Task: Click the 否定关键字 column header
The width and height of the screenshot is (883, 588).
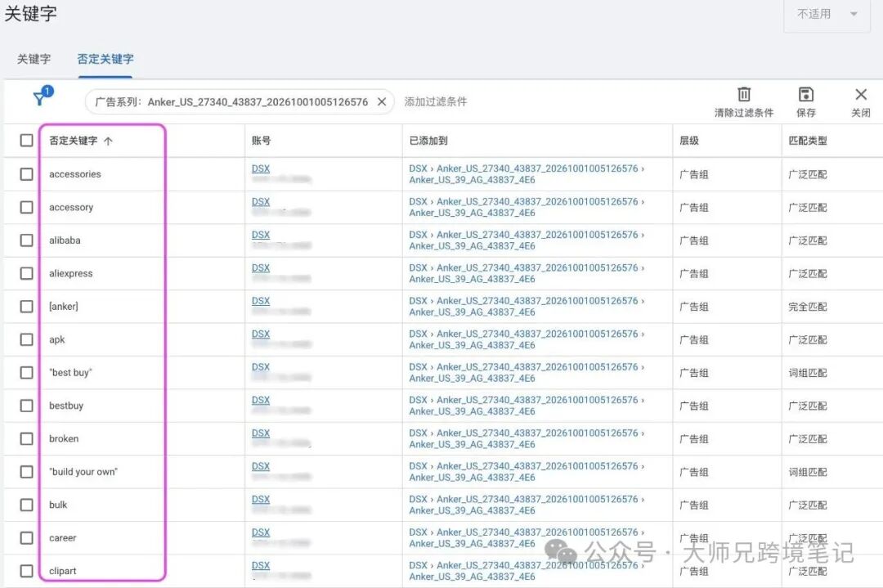Action: click(x=74, y=141)
